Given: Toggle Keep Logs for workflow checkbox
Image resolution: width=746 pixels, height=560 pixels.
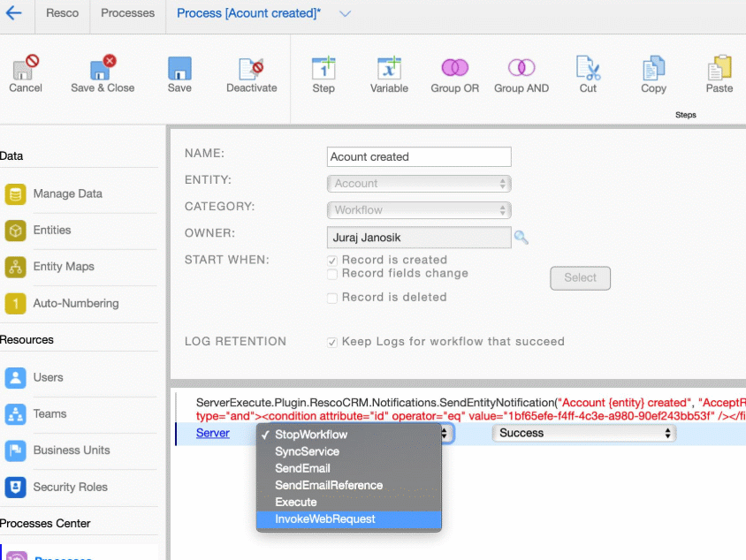Looking at the screenshot, I should [332, 343].
